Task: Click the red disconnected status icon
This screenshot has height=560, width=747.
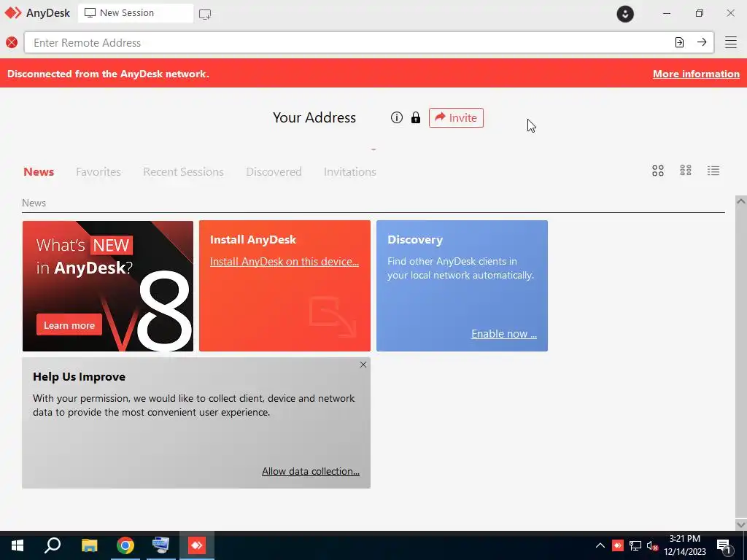Action: pyautogui.click(x=12, y=42)
